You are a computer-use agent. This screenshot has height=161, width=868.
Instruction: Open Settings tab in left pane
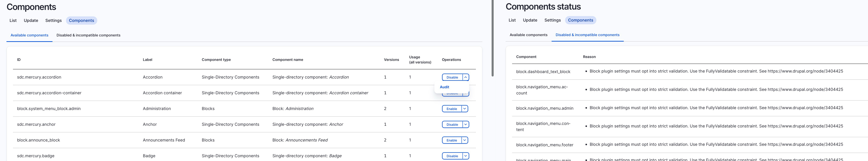tap(54, 21)
